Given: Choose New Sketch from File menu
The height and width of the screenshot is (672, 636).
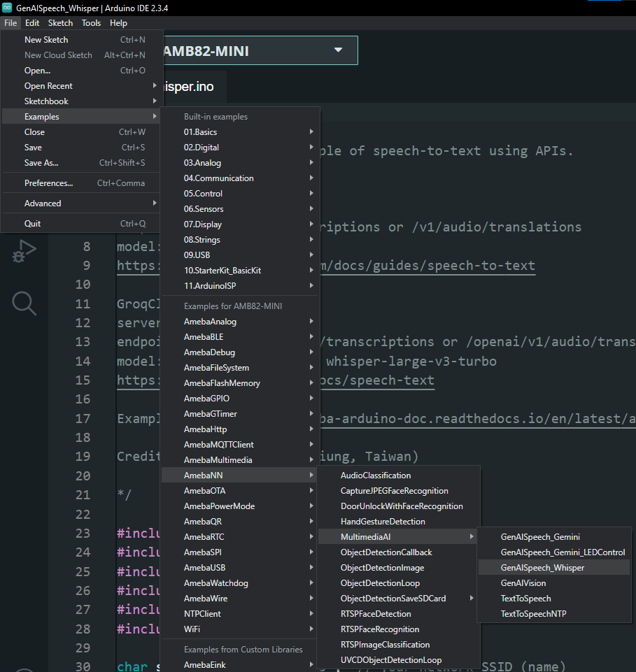Looking at the screenshot, I should pyautogui.click(x=81, y=39).
